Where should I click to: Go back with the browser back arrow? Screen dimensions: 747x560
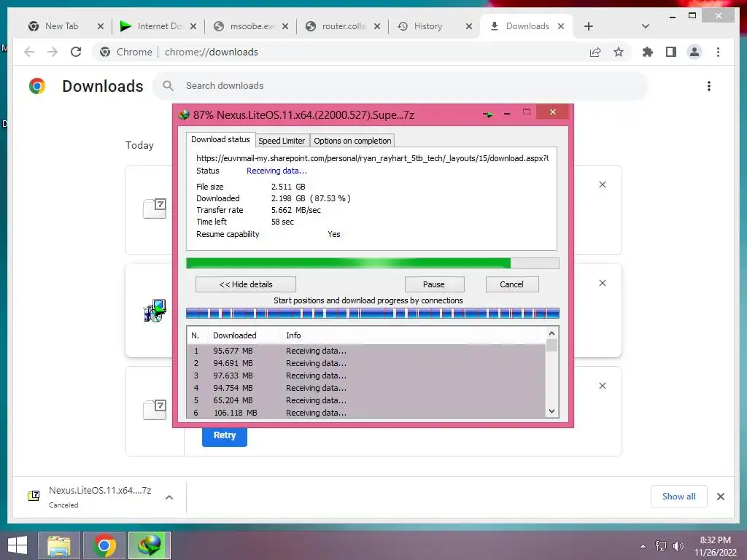(29, 52)
